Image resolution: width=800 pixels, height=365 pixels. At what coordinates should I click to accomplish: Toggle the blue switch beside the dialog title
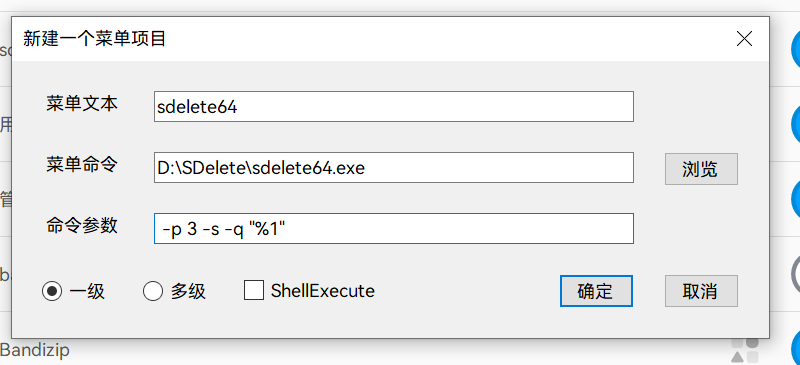point(795,49)
